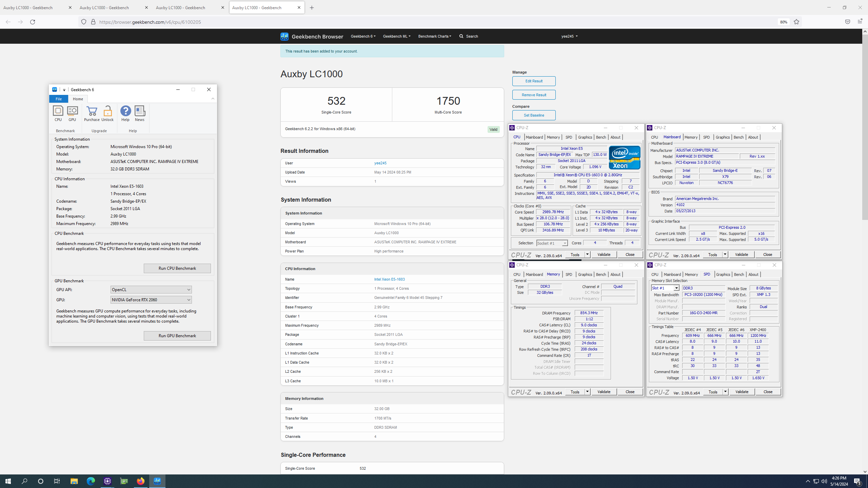868x488 pixels.
Task: Reload the page with the refresh icon
Action: 33,22
